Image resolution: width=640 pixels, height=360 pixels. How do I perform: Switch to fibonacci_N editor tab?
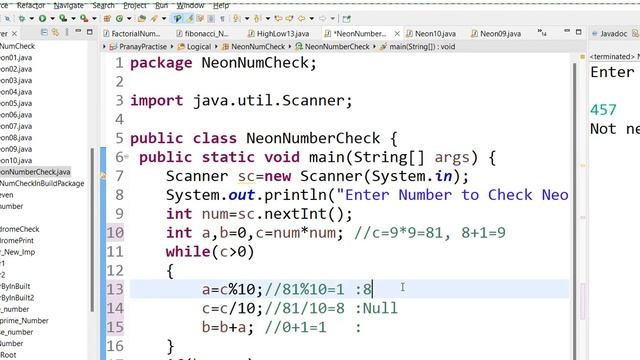(x=202, y=33)
